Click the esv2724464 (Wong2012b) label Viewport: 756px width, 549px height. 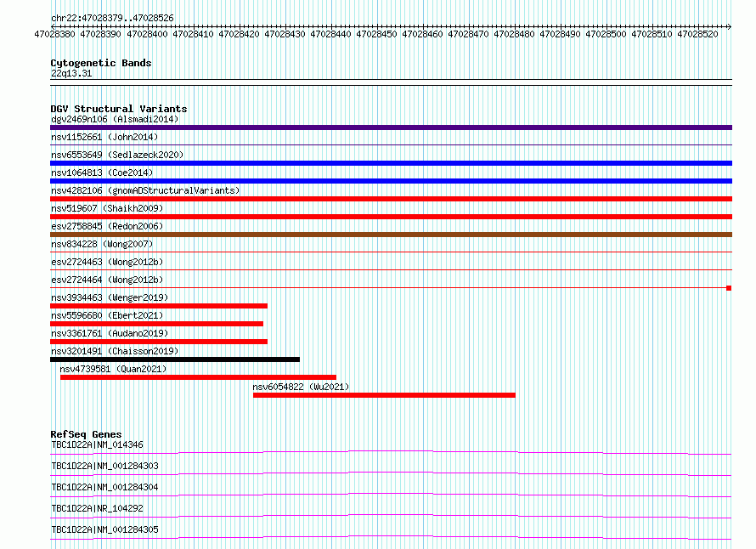tap(107, 280)
